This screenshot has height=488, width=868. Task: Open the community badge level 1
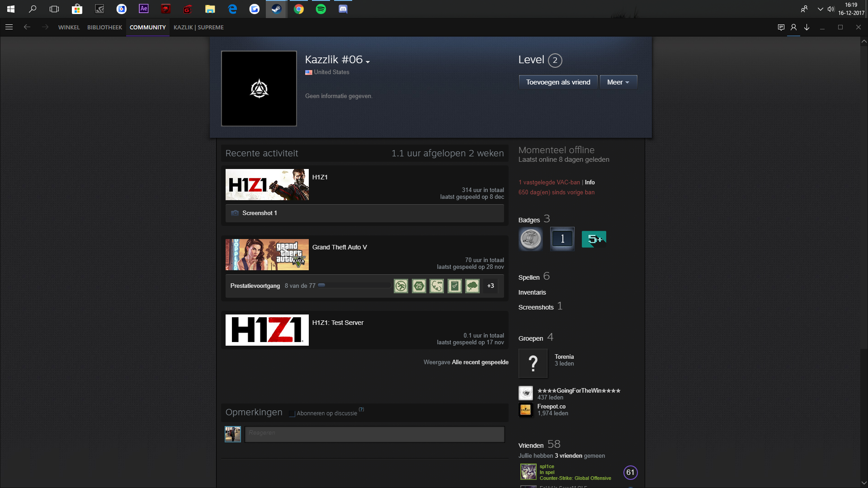(x=562, y=239)
